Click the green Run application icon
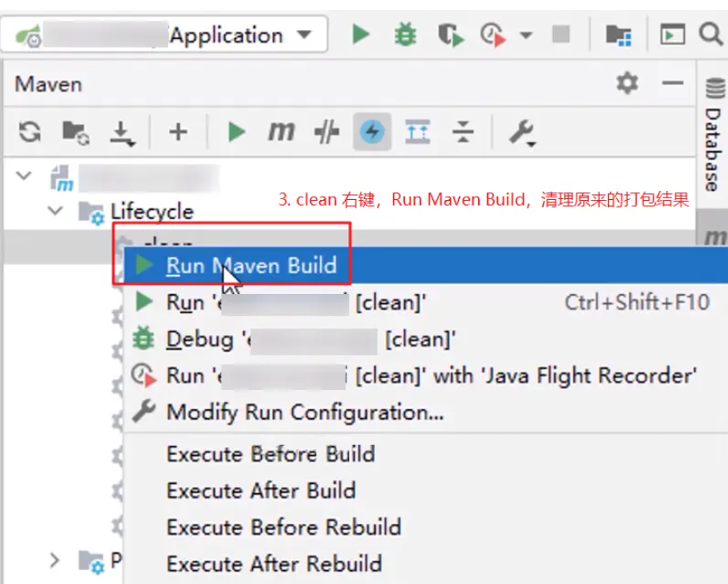 point(361,34)
